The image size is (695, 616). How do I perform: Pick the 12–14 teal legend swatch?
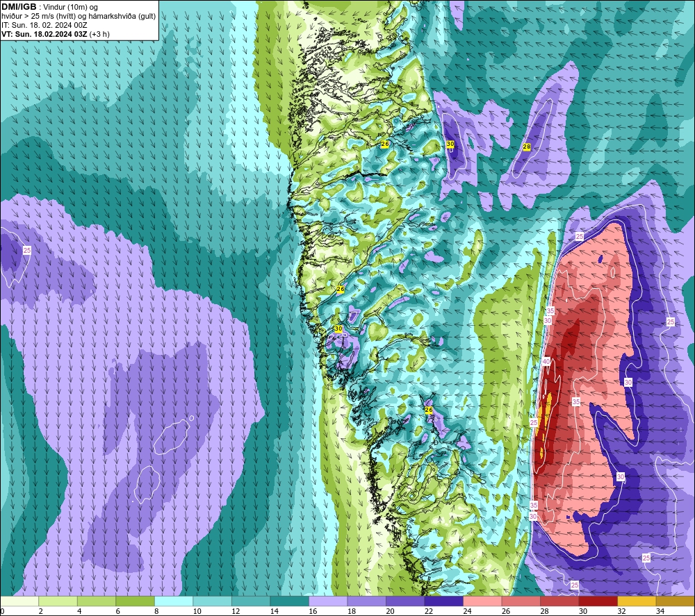[251, 601]
